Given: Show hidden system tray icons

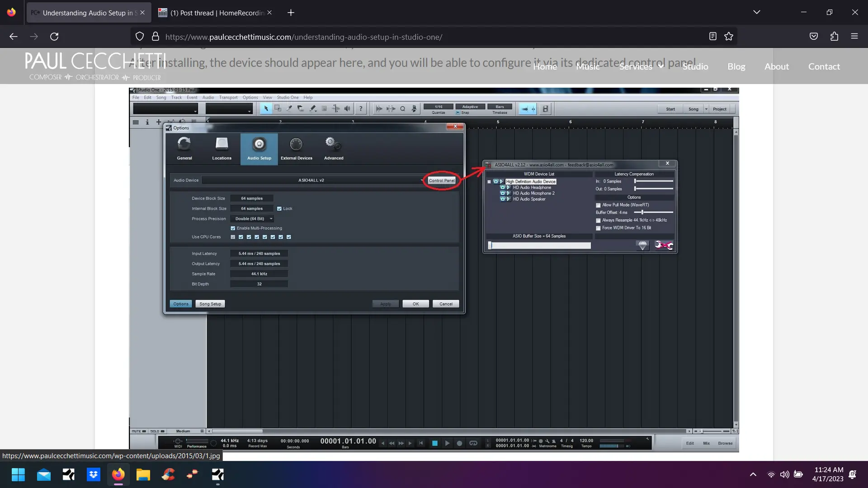Looking at the screenshot, I should point(753,474).
